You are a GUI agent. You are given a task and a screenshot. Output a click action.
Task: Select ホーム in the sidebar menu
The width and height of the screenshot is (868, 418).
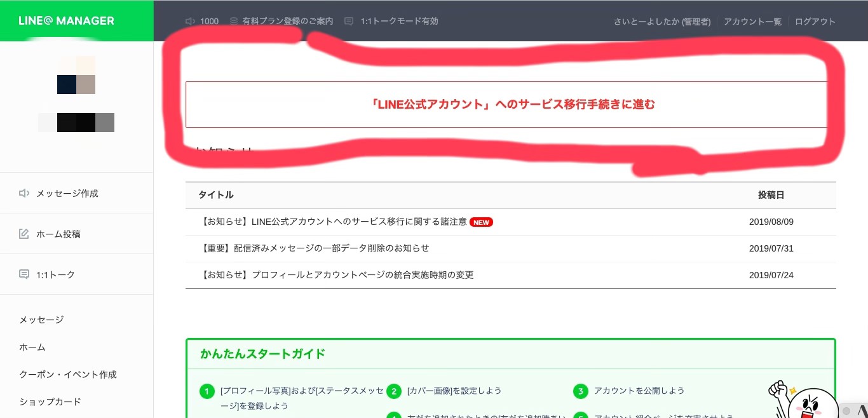coord(32,347)
